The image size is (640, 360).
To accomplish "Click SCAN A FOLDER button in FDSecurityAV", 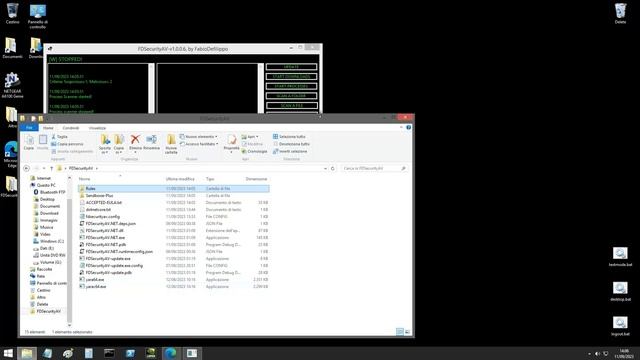I will click(x=291, y=96).
